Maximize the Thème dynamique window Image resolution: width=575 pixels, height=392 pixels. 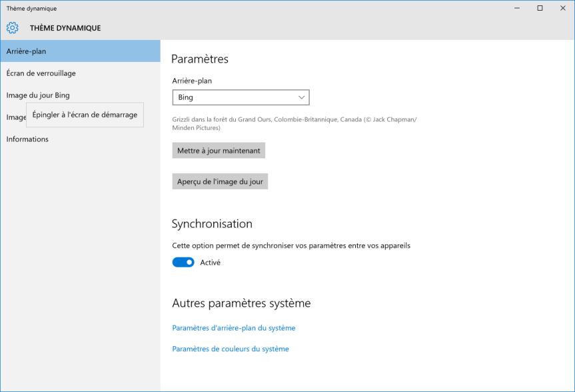pyautogui.click(x=540, y=8)
